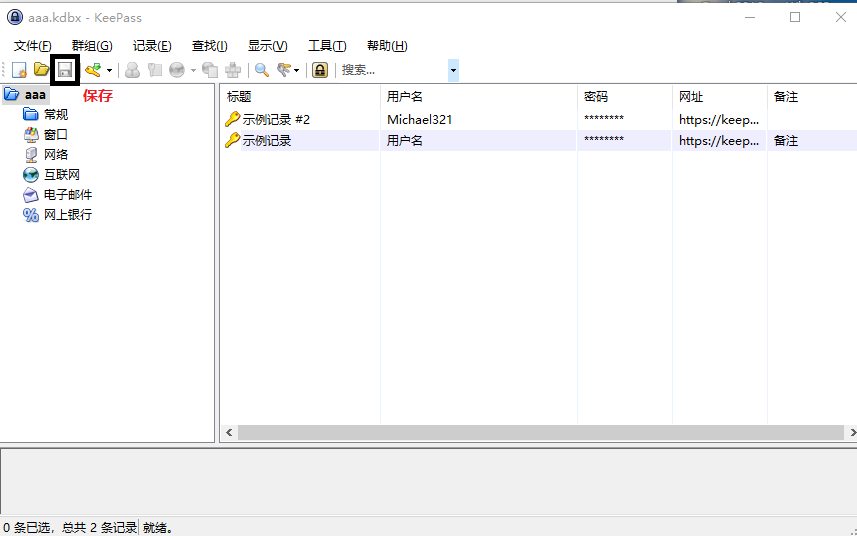The image size is (857, 536).
Task: Open the 文件(F) menu
Action: tap(32, 46)
